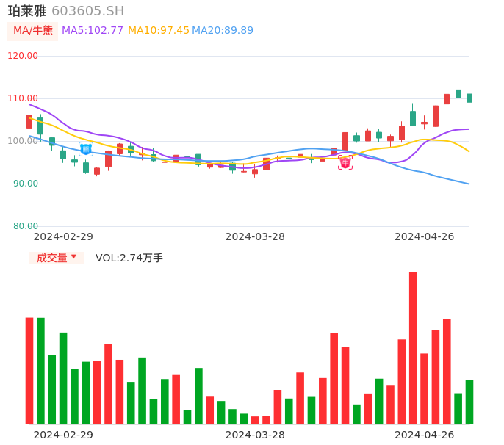This screenshot has width=504, height=445.
Task: Click the VOL:2.74万手 volume readout
Action: coord(129,258)
